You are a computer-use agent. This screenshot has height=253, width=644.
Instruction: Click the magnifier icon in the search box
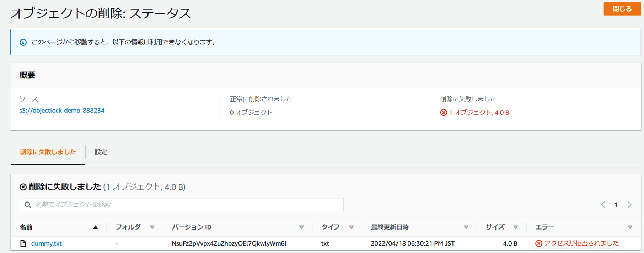pos(28,205)
